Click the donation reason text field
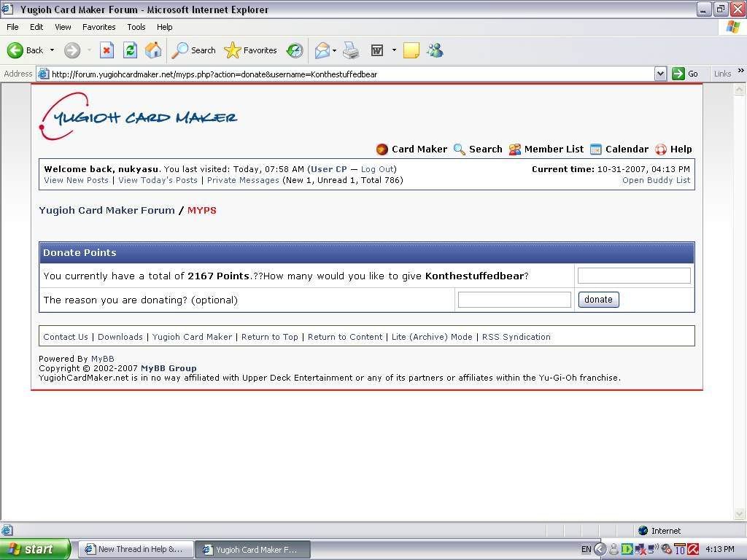 coord(514,300)
